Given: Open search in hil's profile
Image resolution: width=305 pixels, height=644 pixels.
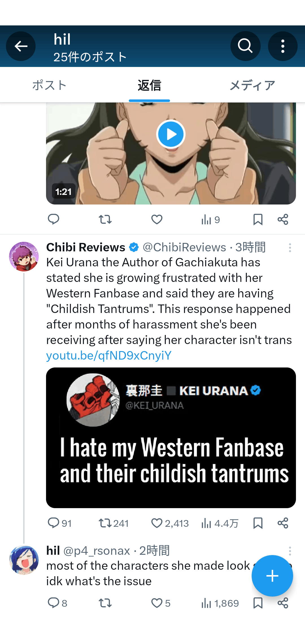Looking at the screenshot, I should 245,46.
